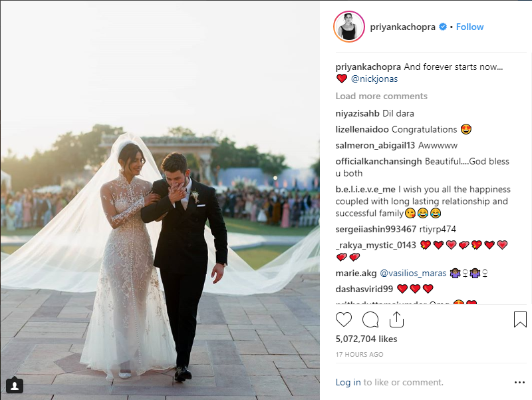Show tagged people icon on photo

[15, 385]
